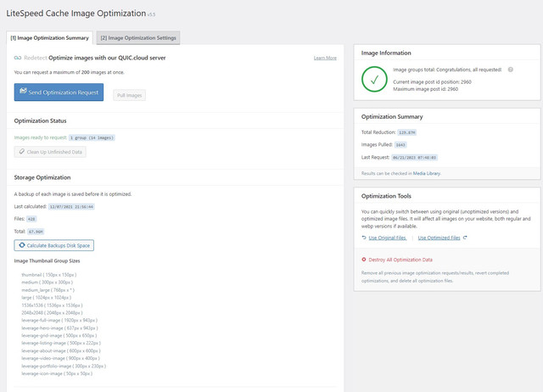Click 'leverage-listing-image' size row
Screen dimensions: 543x392
pos(61,343)
